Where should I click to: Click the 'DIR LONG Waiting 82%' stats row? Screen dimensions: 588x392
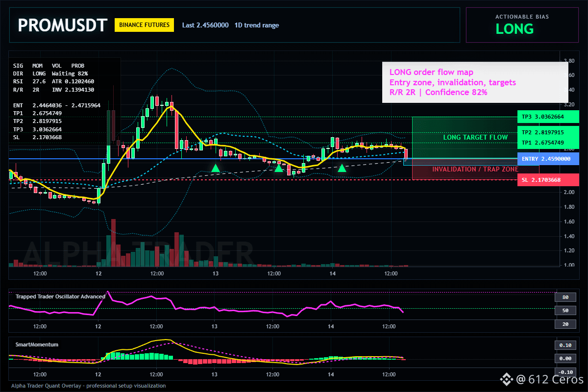pyautogui.click(x=50, y=73)
